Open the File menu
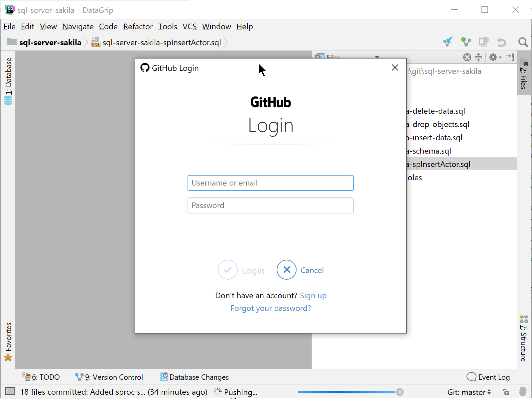 [x=9, y=27]
